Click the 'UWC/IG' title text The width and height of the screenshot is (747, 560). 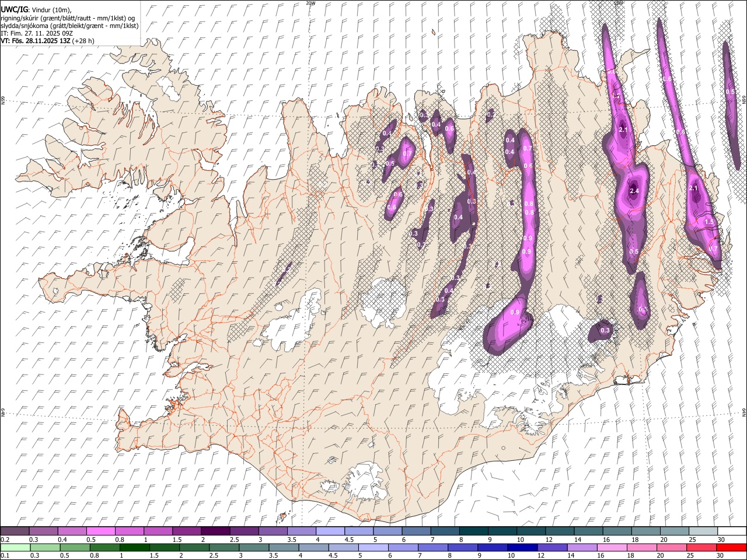(14, 9)
